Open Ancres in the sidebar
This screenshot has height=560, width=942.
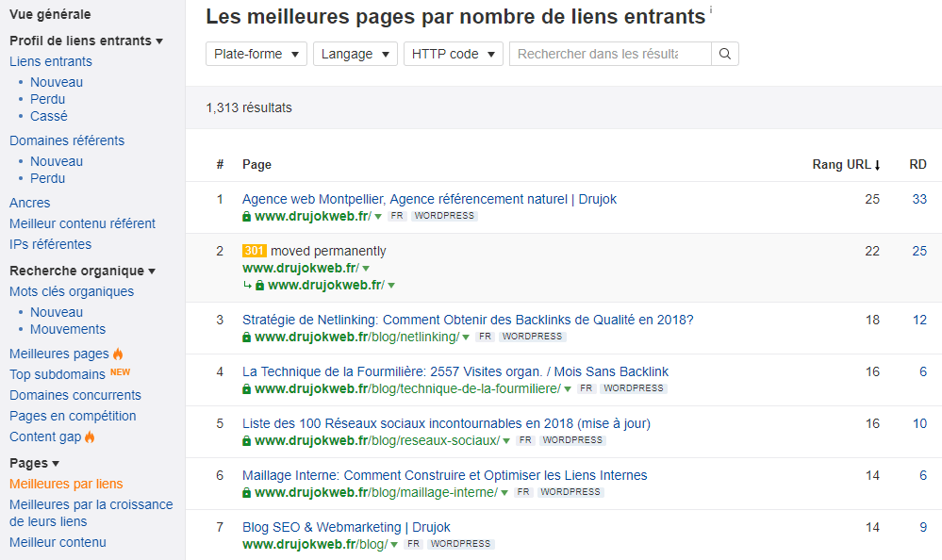click(x=29, y=203)
